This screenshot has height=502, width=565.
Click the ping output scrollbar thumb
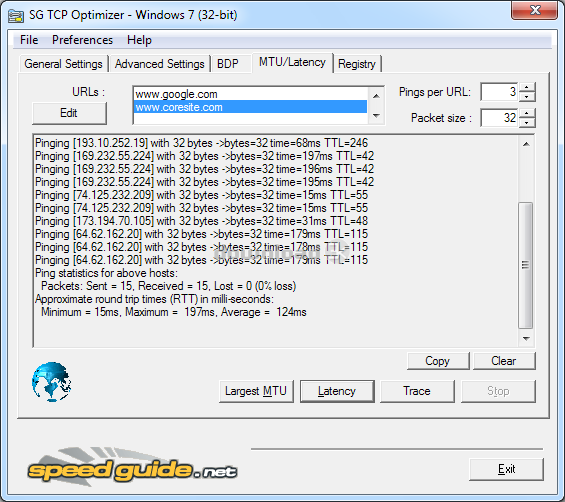526,266
